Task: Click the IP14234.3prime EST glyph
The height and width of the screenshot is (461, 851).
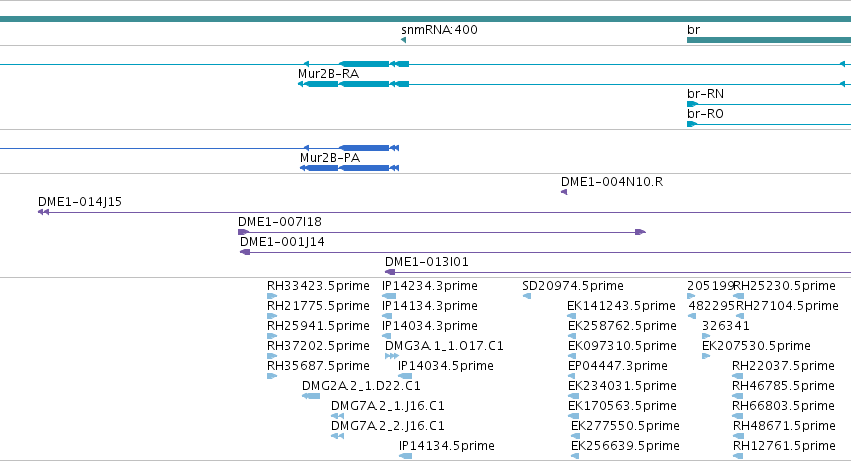Action: (389, 296)
